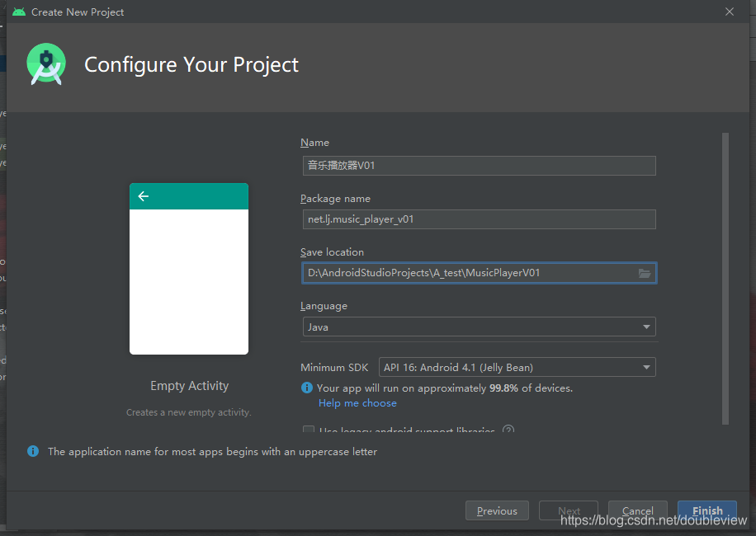This screenshot has height=536, width=756.
Task: Click the Save location label
Action: coord(333,252)
